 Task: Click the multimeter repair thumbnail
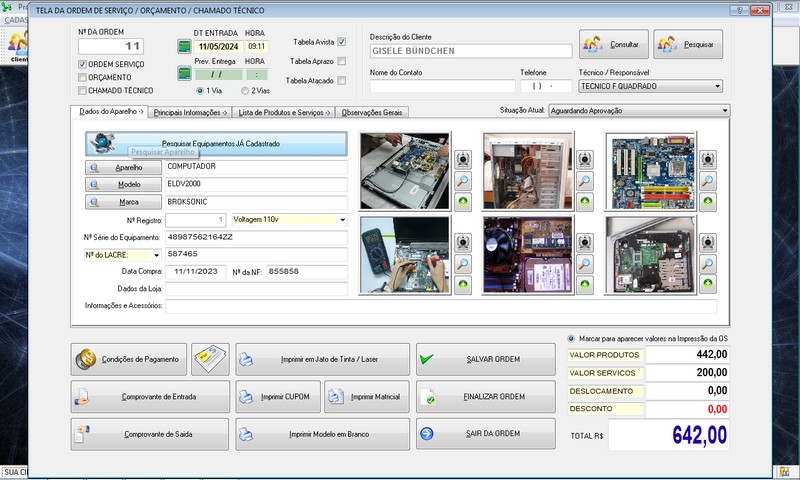pyautogui.click(x=405, y=255)
